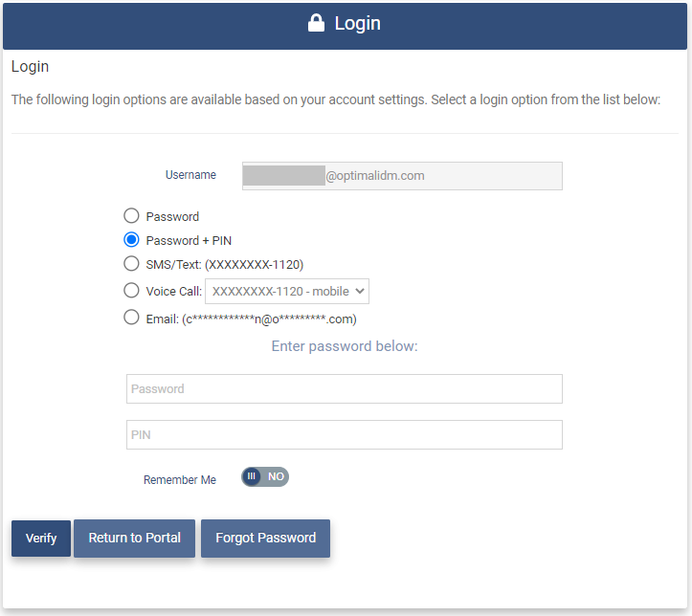Click the Login heading below the header

pos(30,67)
